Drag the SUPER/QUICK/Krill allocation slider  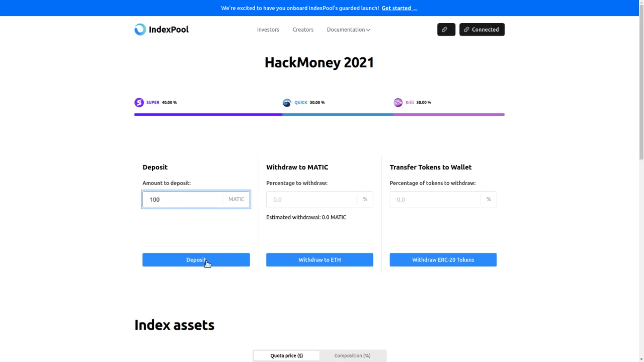(282, 115)
